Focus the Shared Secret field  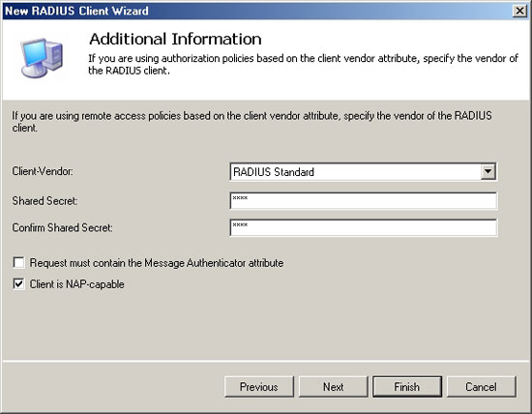tap(363, 201)
